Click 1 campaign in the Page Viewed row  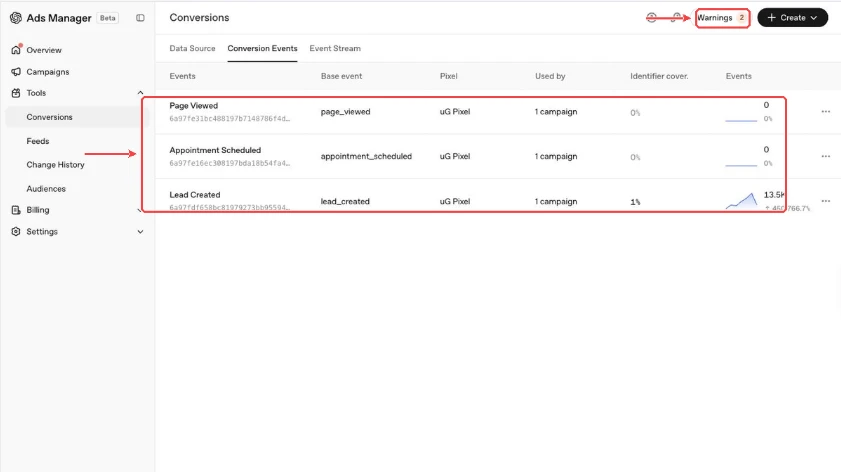pos(556,112)
